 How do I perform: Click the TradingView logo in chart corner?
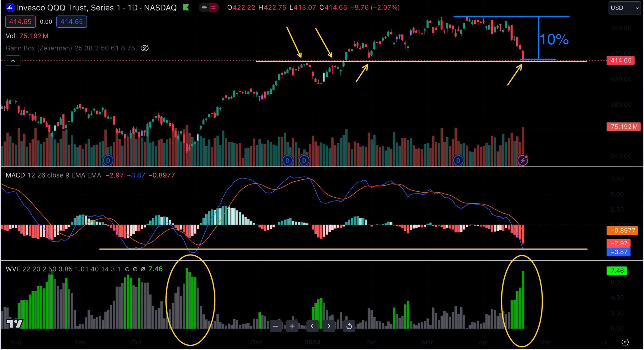(15, 324)
